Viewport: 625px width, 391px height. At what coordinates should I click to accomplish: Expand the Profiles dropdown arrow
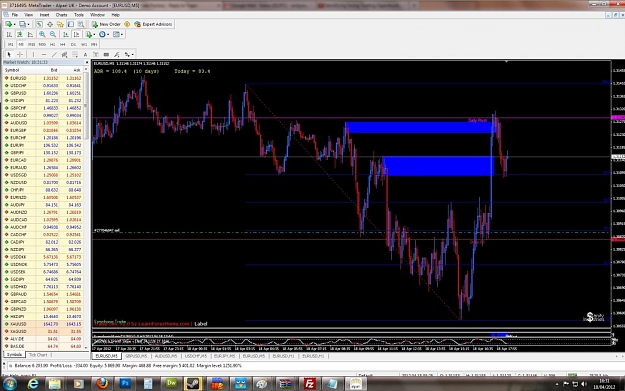click(28, 24)
